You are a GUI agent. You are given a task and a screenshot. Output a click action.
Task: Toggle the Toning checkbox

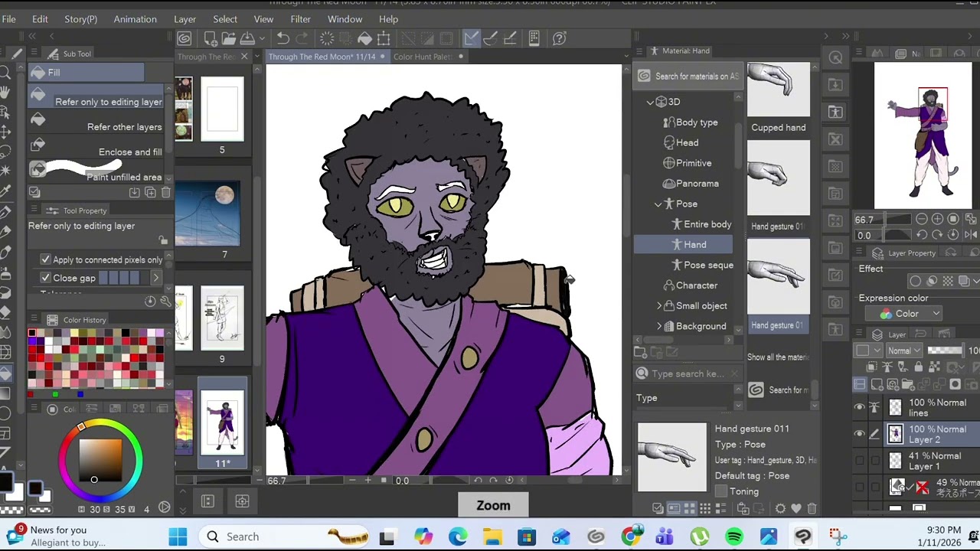tap(720, 491)
